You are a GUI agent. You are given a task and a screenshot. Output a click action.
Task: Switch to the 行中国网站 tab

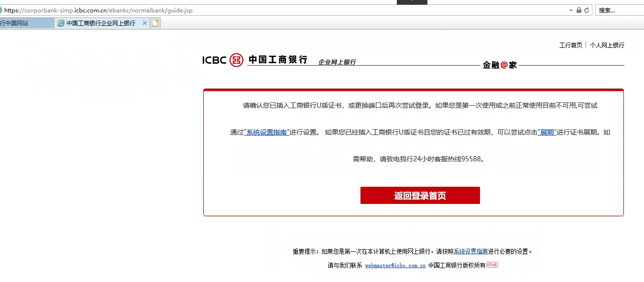(x=27, y=23)
